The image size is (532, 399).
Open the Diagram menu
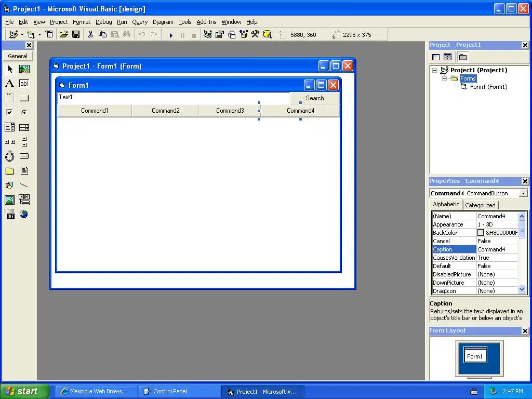tap(163, 22)
